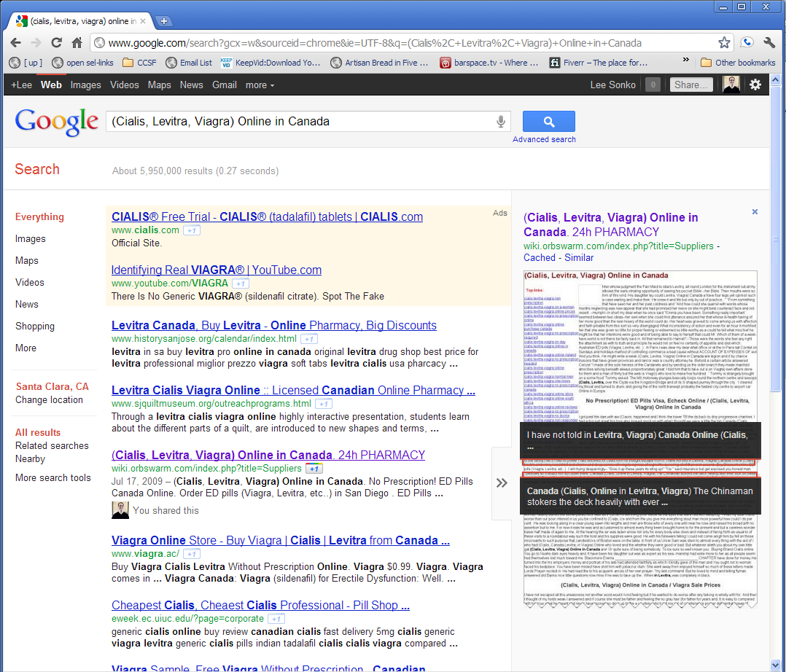Screen dimensions: 786x672
Task: Click Similar link in preview panel
Action: [579, 257]
